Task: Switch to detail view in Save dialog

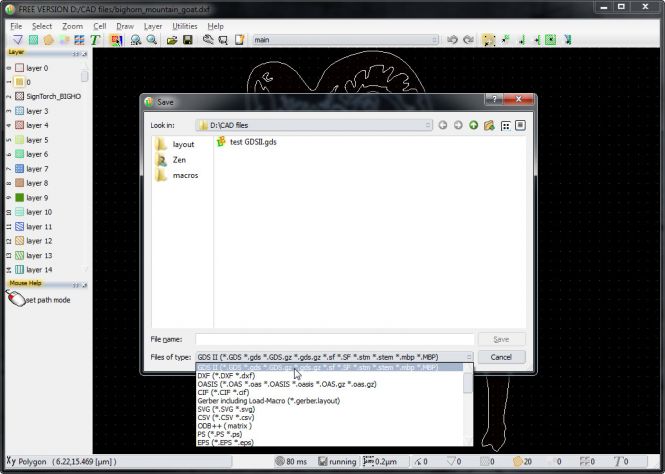Action: (521, 125)
